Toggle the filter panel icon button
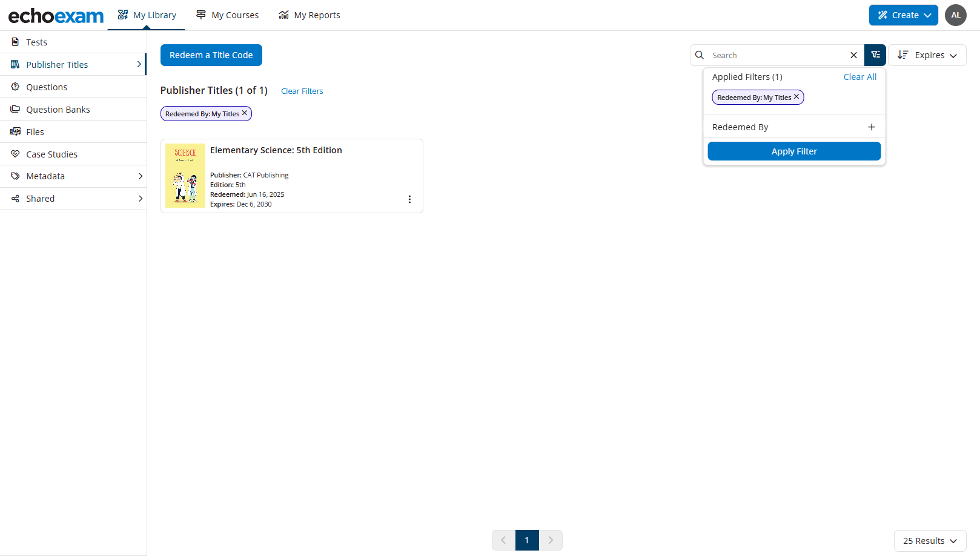Image resolution: width=980 pixels, height=556 pixels. (x=875, y=55)
